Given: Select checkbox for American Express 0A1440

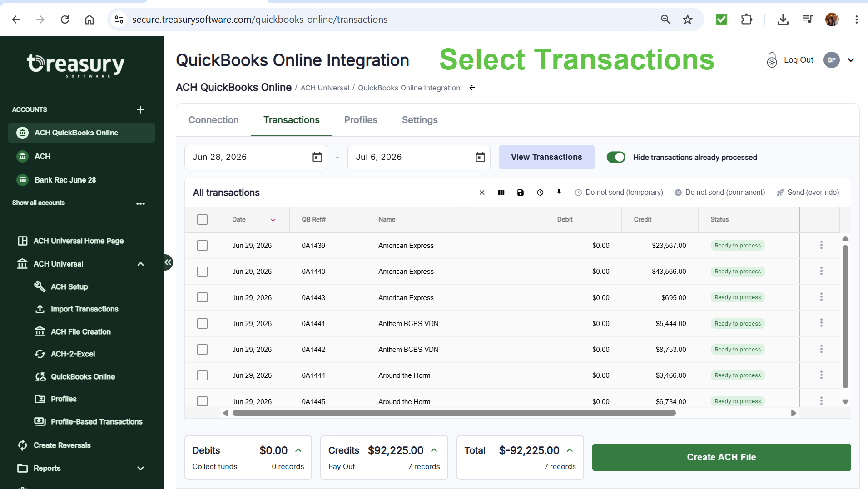Looking at the screenshot, I should (x=203, y=272).
